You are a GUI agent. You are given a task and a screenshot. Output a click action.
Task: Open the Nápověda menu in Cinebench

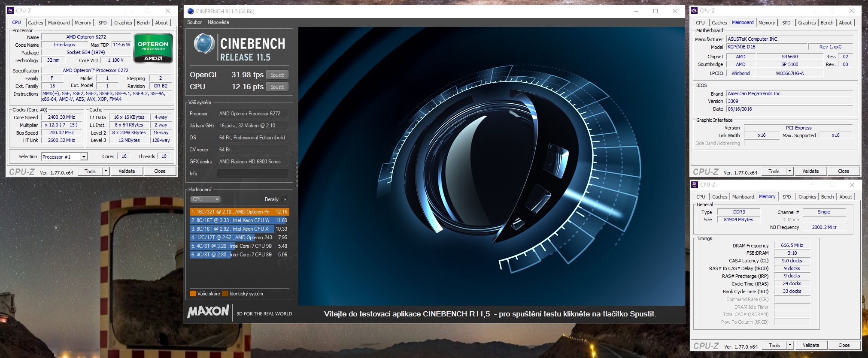pyautogui.click(x=218, y=22)
